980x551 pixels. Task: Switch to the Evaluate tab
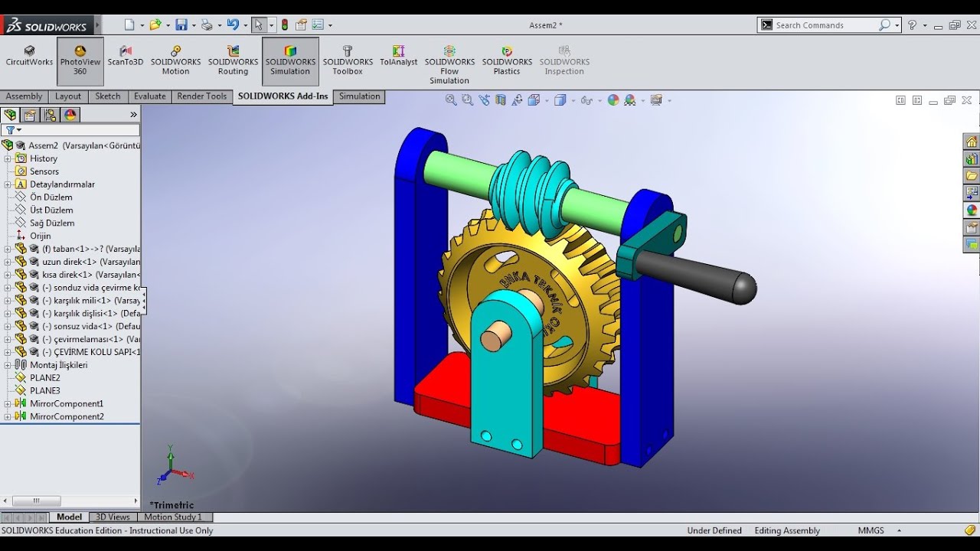point(150,96)
